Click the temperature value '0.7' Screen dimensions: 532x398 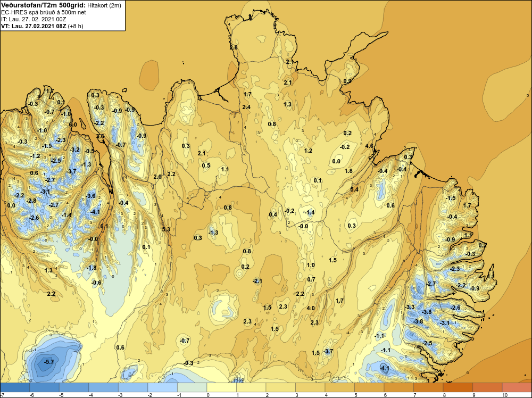click(x=311, y=279)
